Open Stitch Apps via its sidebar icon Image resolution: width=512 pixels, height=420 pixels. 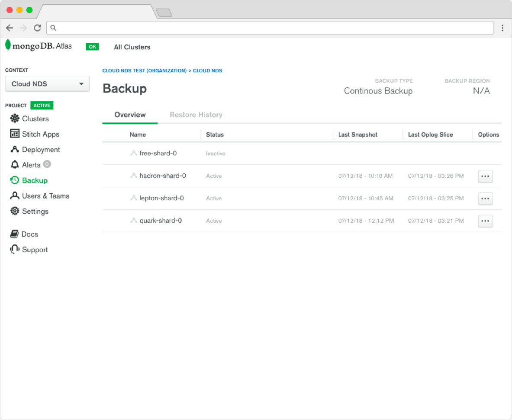(15, 134)
